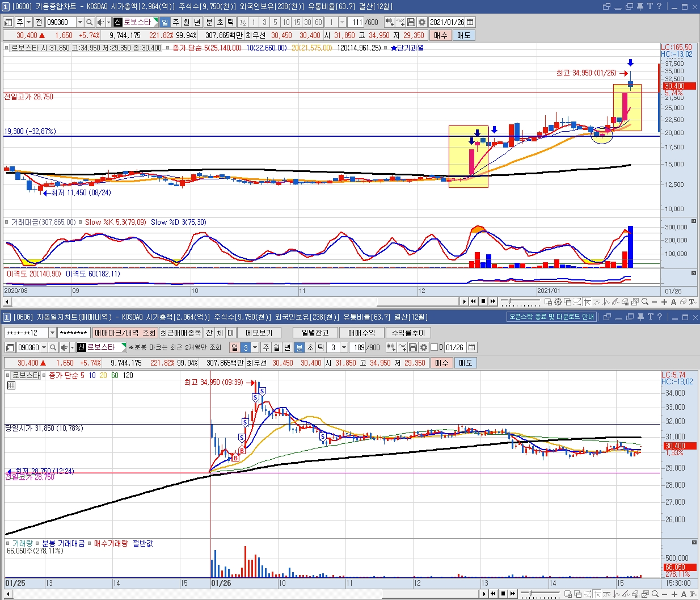Screen dimensions: 700x600
Task: Click play button in top chart playback controls
Action: click(465, 301)
